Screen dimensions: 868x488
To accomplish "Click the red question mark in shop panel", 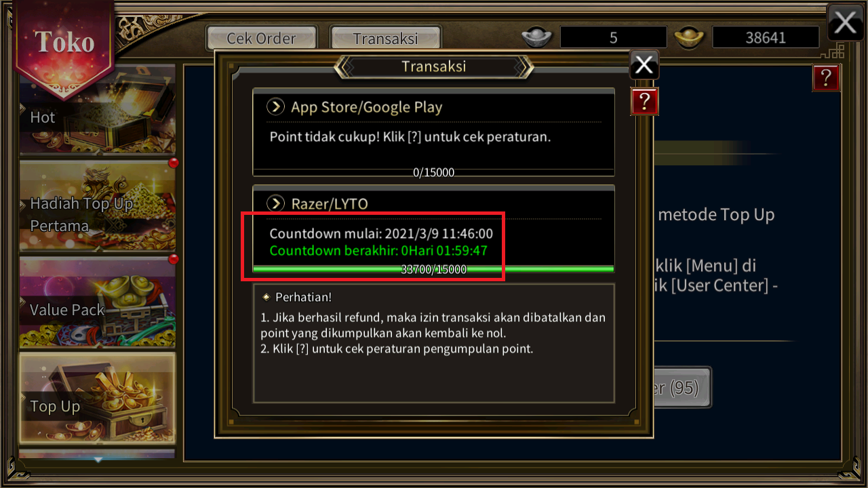I will (x=826, y=78).
